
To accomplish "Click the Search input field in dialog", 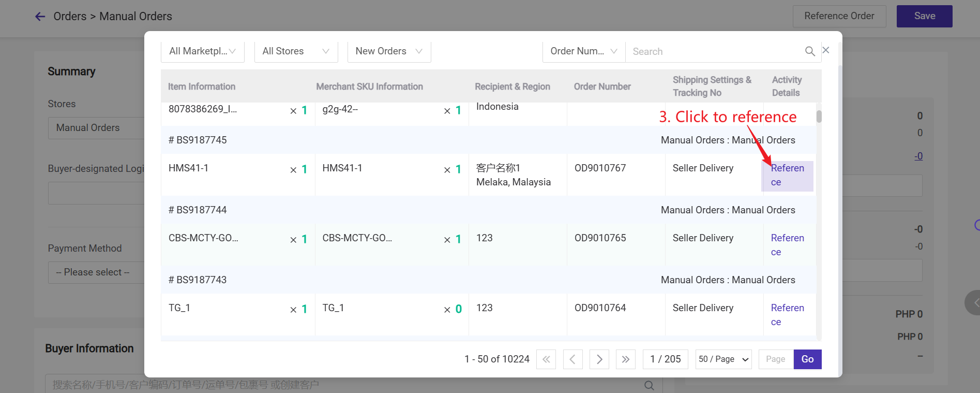I will [x=714, y=51].
